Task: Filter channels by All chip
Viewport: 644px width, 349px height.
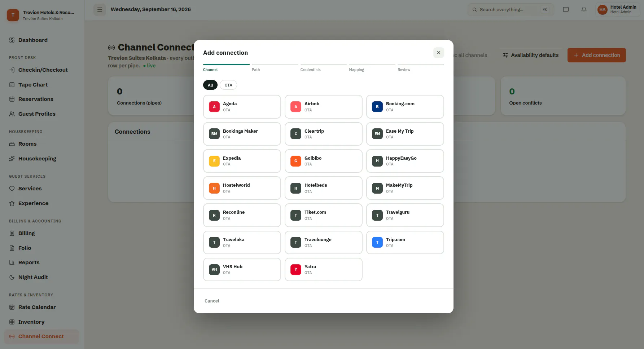Action: click(x=210, y=85)
